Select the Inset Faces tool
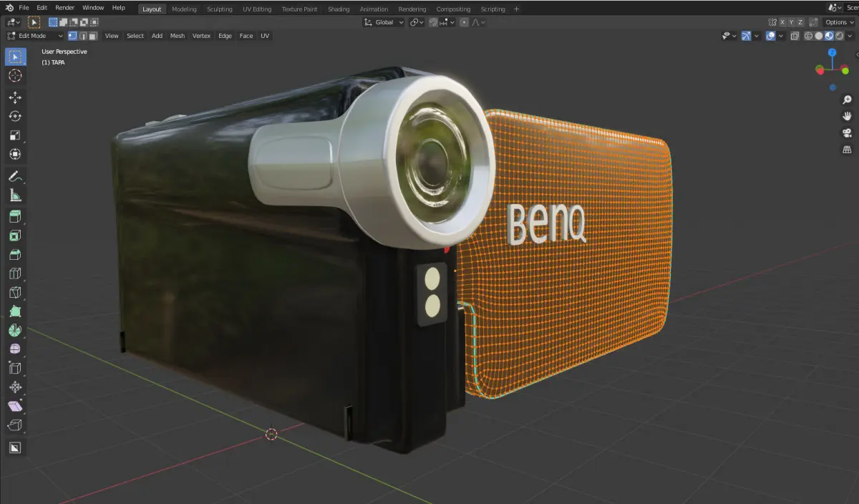The height and width of the screenshot is (504, 859). (x=15, y=236)
